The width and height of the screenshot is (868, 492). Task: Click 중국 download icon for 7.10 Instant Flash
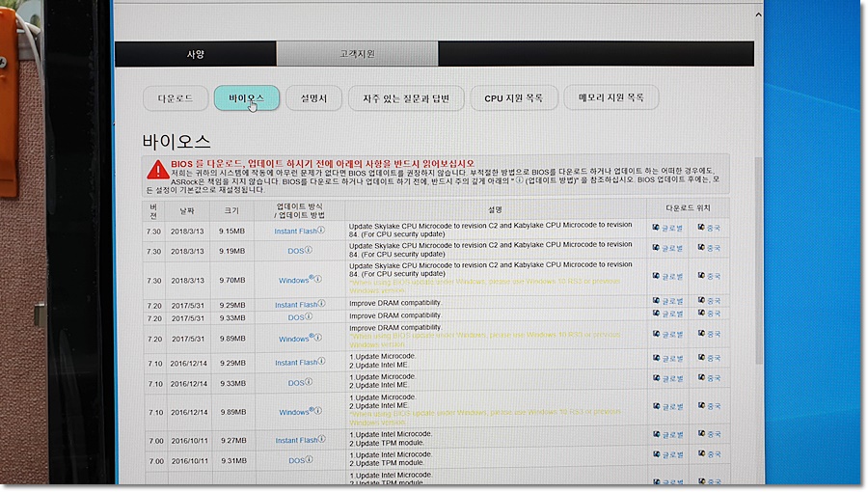(x=701, y=358)
